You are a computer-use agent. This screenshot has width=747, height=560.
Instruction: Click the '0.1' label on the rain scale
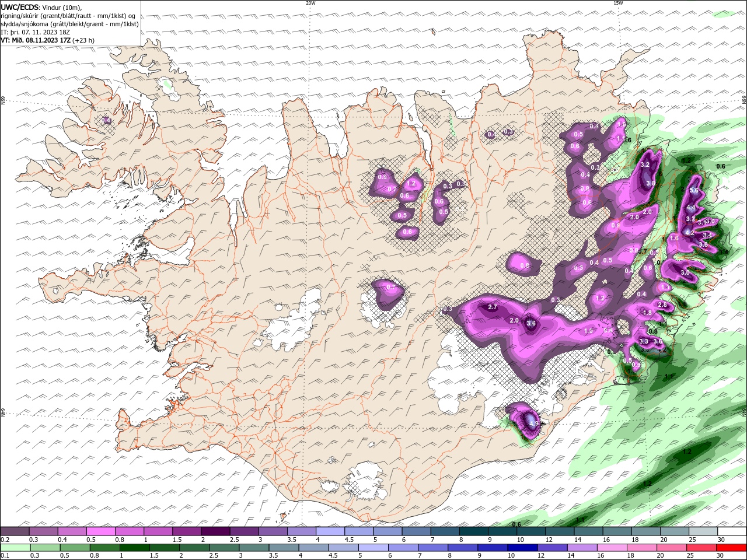point(5,556)
